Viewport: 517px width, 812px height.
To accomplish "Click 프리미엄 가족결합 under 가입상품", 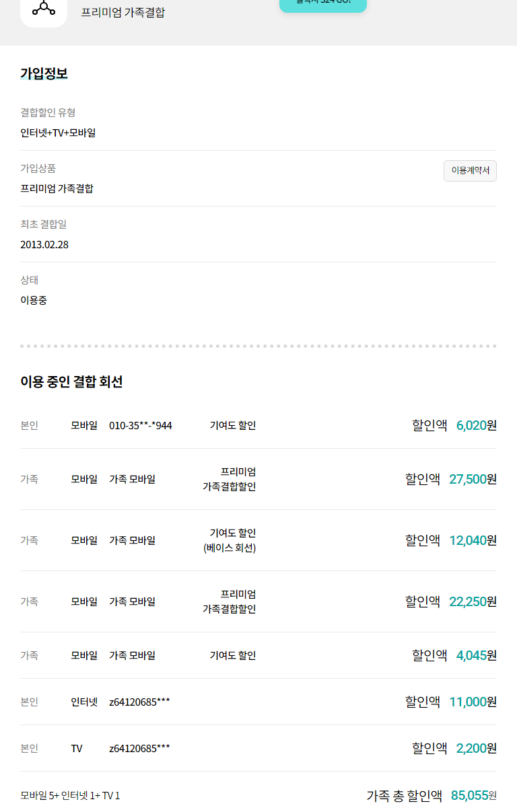I will 57,188.
